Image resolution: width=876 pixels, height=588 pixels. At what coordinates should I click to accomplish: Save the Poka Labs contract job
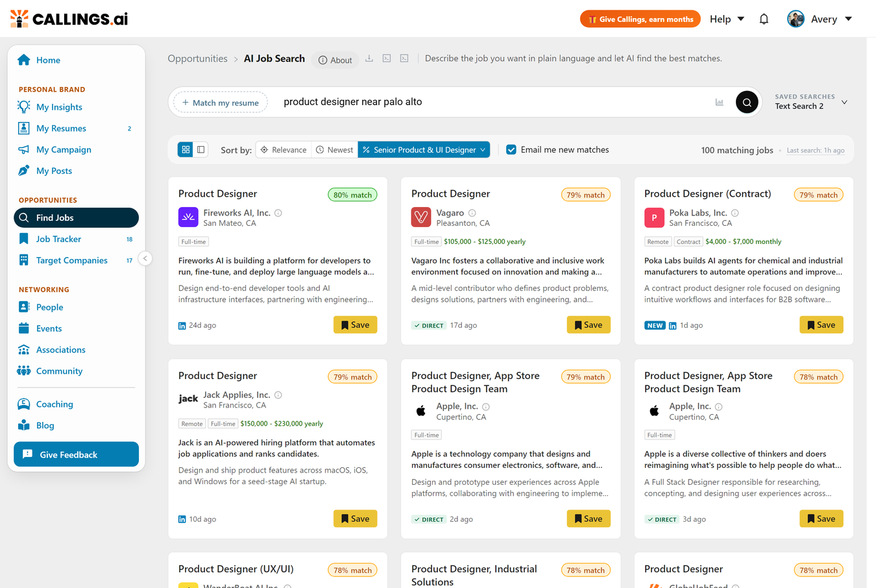tap(821, 325)
